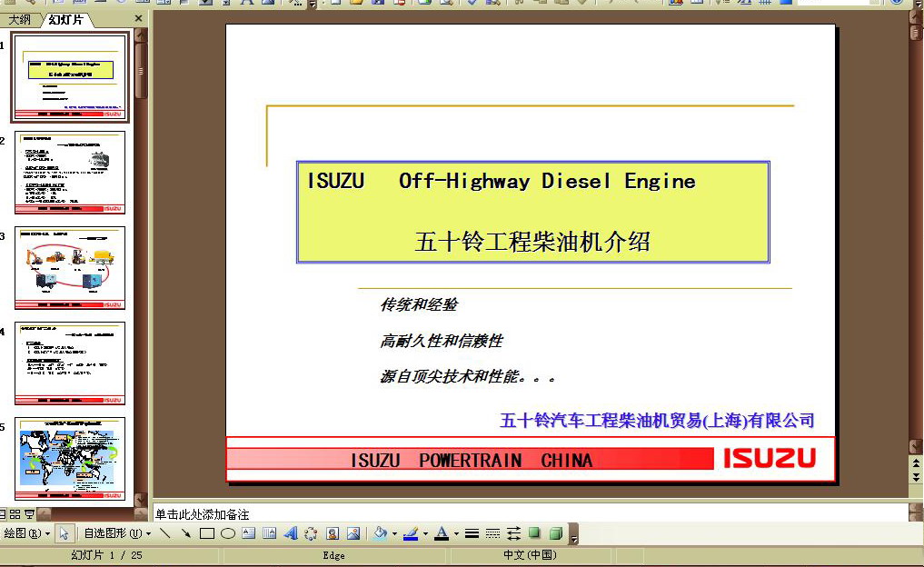Switch to Normal view button
924x567 pixels.
click(x=3, y=514)
